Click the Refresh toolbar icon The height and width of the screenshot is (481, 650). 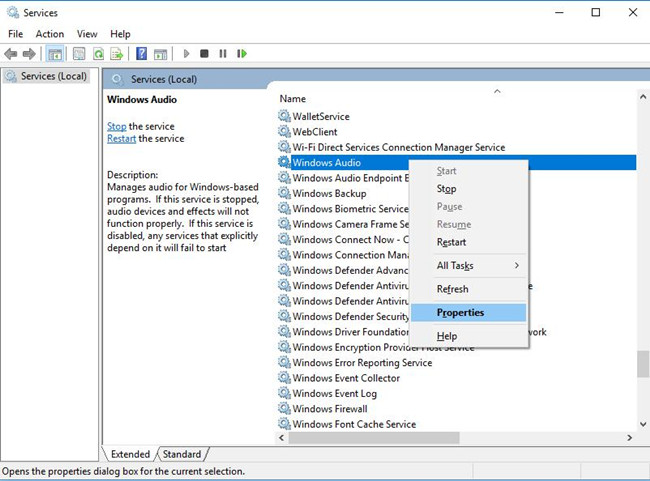(98, 53)
